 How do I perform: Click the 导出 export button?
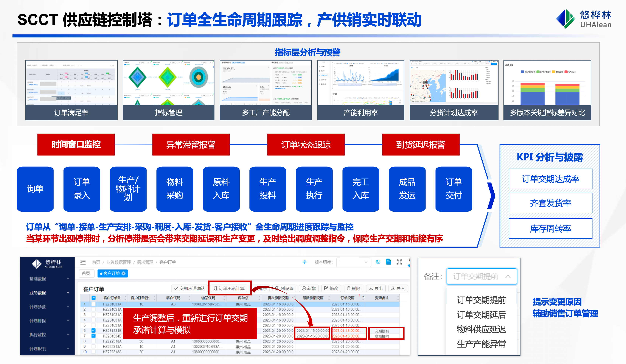[376, 288]
